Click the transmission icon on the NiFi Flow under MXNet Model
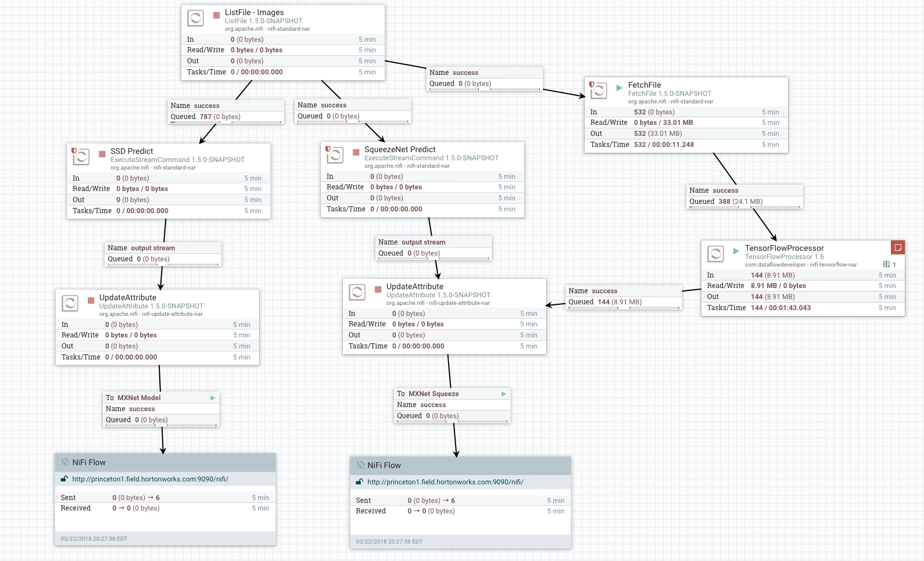This screenshot has height=561, width=924. tap(65, 462)
